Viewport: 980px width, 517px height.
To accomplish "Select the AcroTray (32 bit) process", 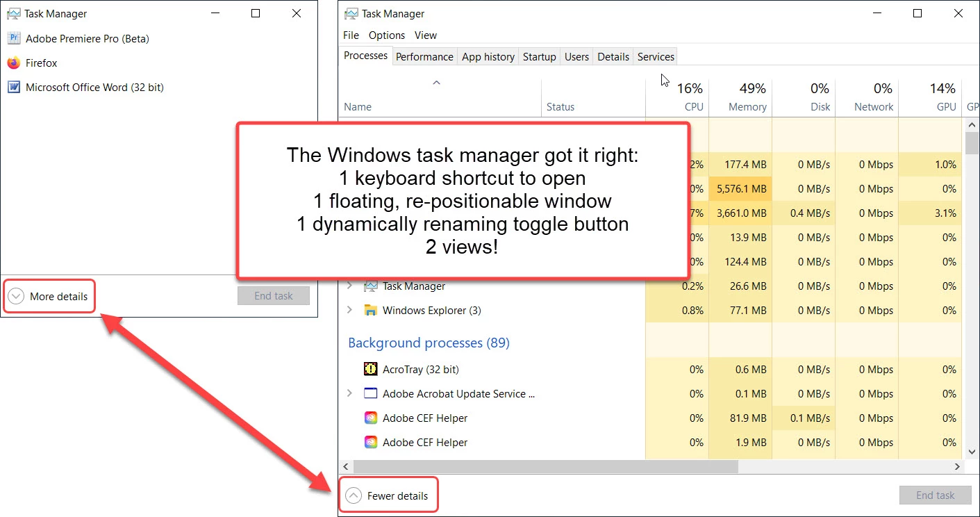I will tap(421, 370).
